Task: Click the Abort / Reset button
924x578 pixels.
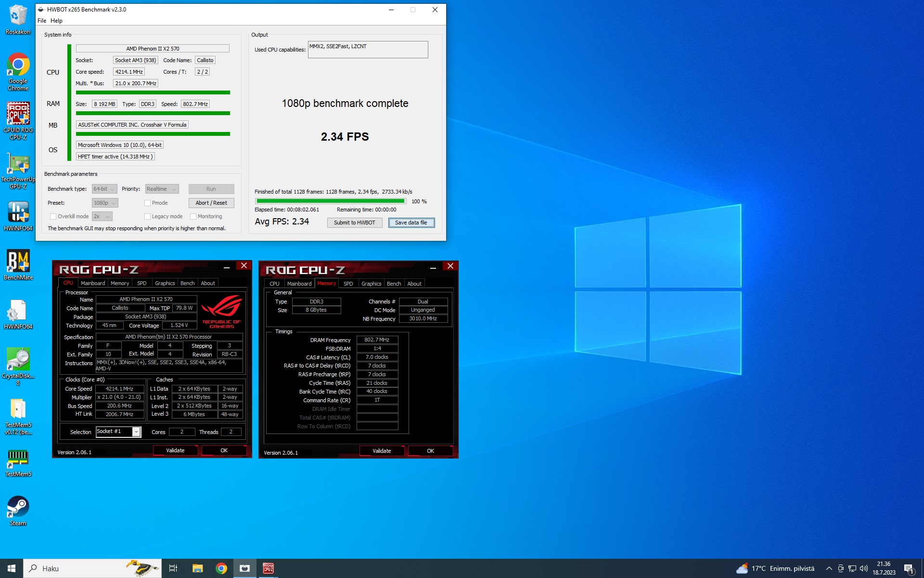Action: coord(211,203)
